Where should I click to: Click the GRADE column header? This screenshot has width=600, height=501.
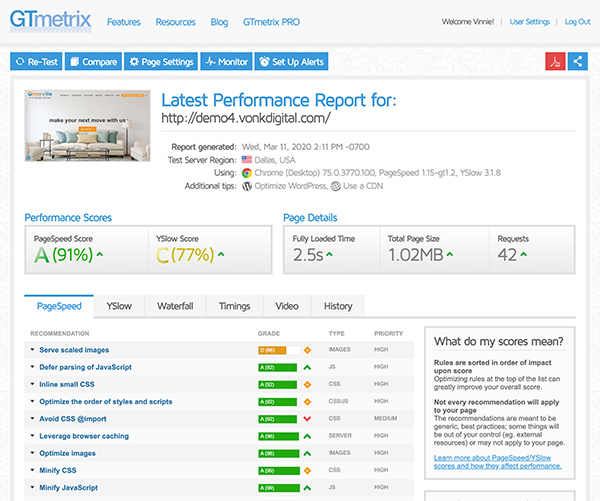[x=269, y=333]
